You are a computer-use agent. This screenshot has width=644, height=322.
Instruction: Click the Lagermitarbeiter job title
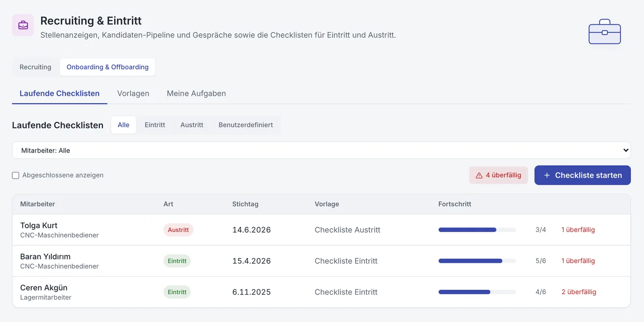click(46, 298)
